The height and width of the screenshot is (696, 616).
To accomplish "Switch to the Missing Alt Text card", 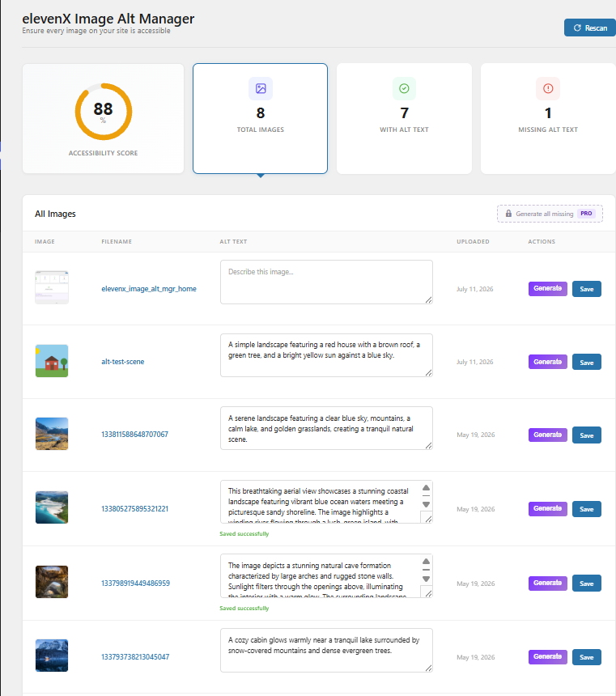I will tap(548, 118).
